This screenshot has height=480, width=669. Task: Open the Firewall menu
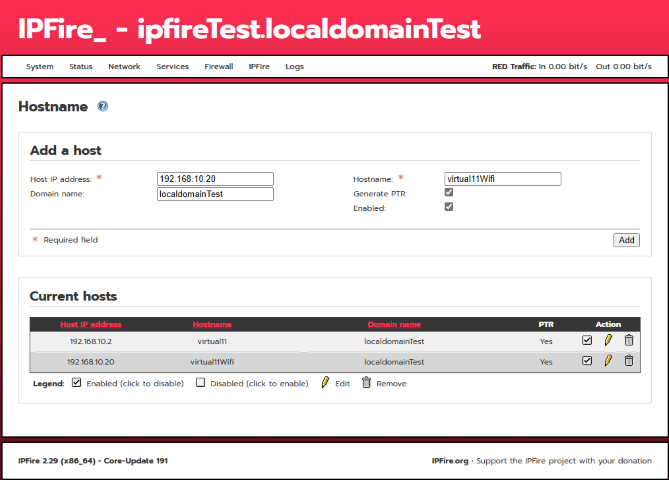(218, 67)
